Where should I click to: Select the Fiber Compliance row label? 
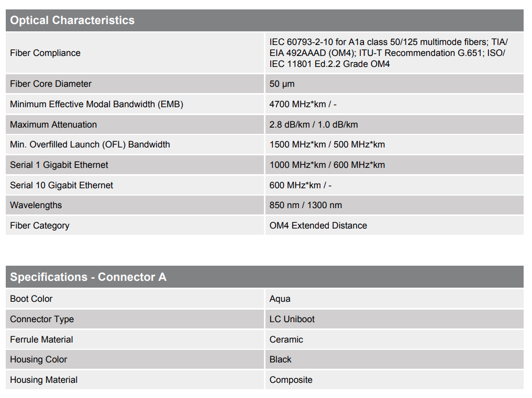pyautogui.click(x=45, y=53)
